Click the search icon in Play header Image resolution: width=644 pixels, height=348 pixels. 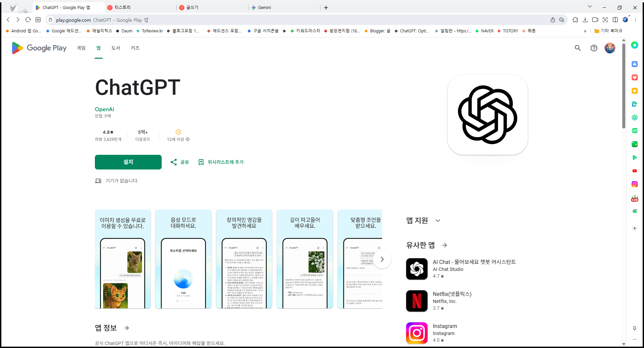click(x=578, y=48)
